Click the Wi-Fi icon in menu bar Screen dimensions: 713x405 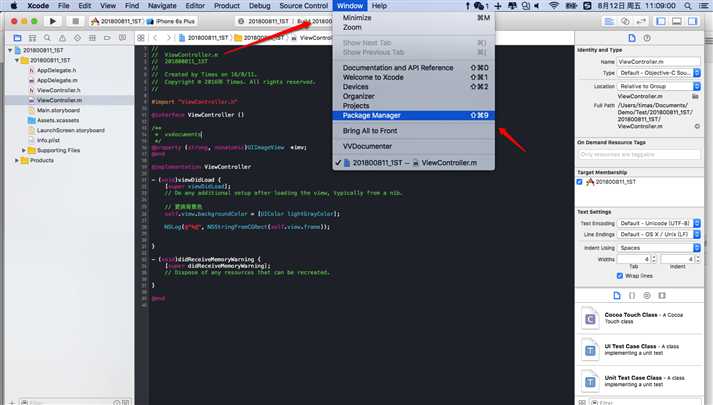coord(554,6)
